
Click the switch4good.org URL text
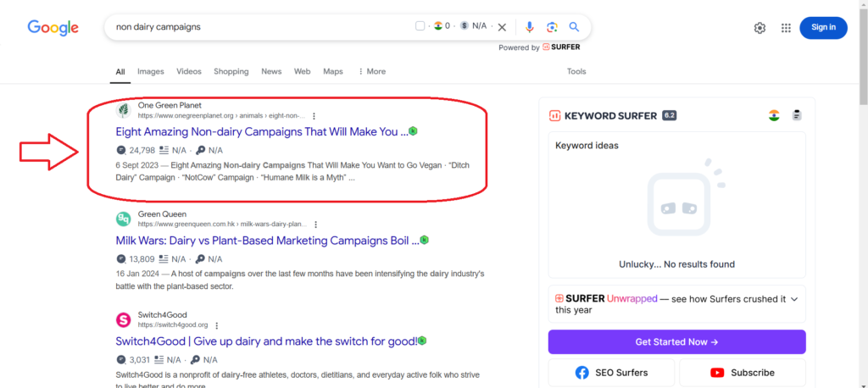pyautogui.click(x=173, y=325)
